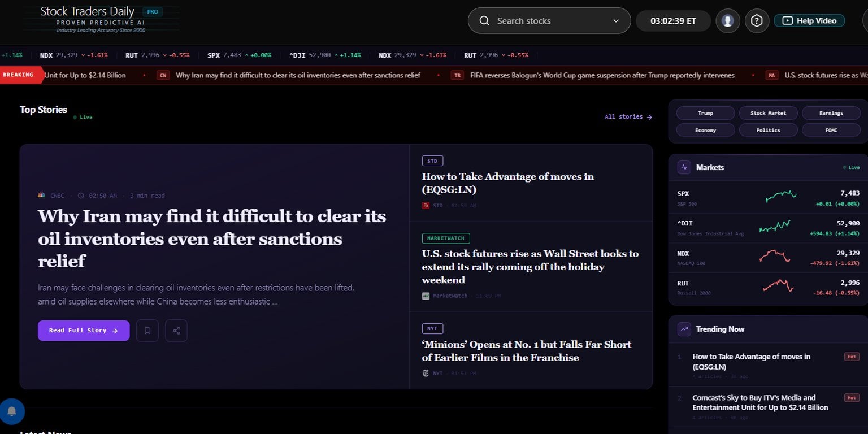This screenshot has height=434, width=868.
Task: Click the MarketWatch source logo icon
Action: (426, 296)
